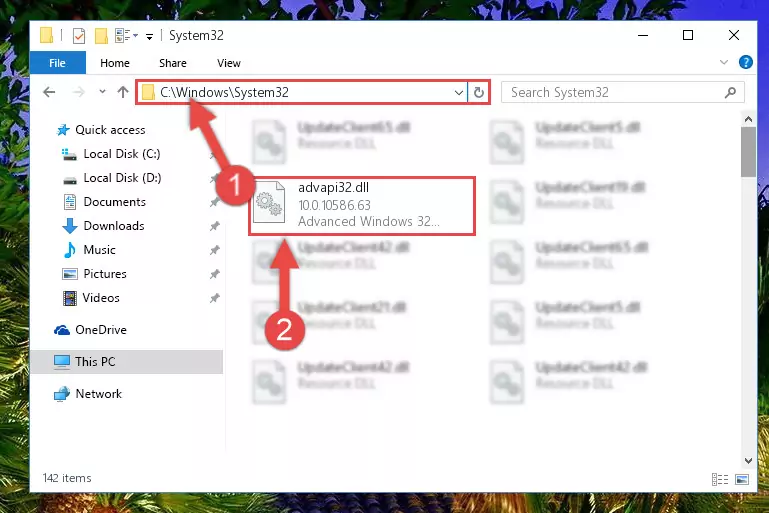Switch to the Share ribbon tab

click(x=173, y=63)
